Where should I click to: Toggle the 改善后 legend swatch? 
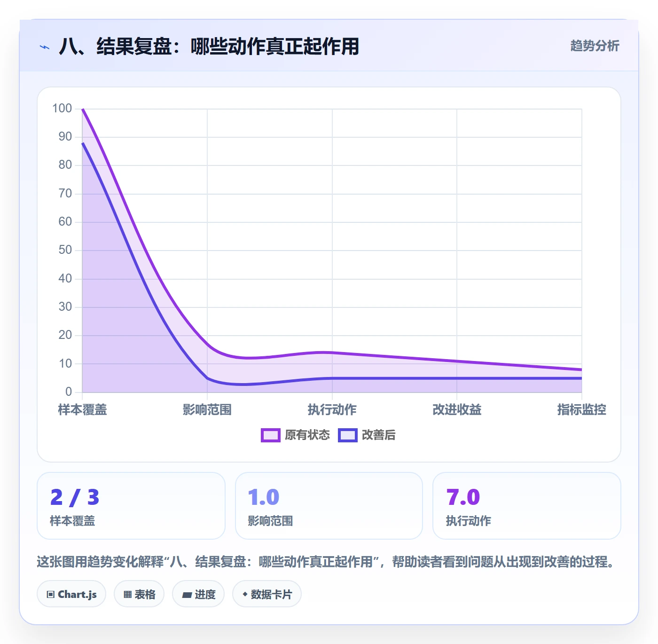(348, 435)
